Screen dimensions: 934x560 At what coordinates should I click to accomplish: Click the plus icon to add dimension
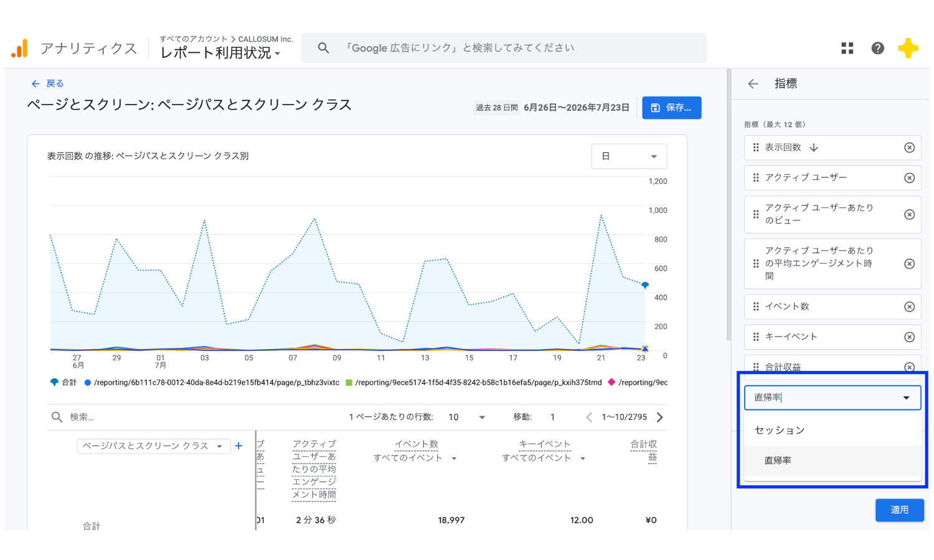click(238, 446)
